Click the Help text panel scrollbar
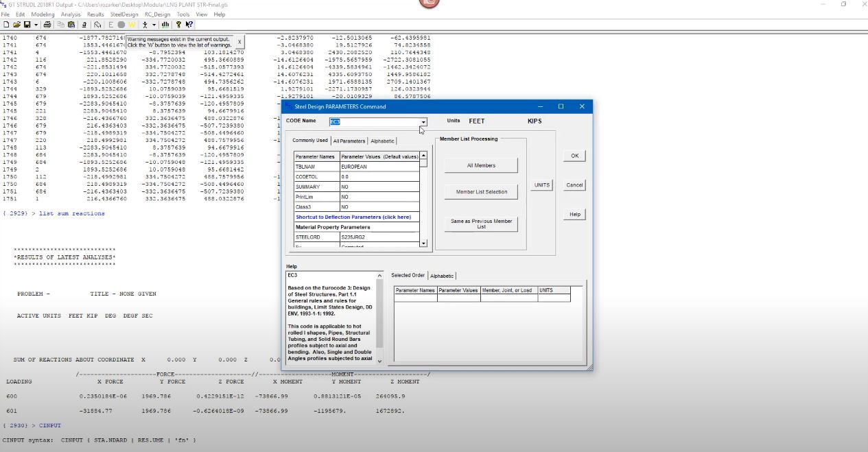868x452 pixels. pyautogui.click(x=379, y=317)
